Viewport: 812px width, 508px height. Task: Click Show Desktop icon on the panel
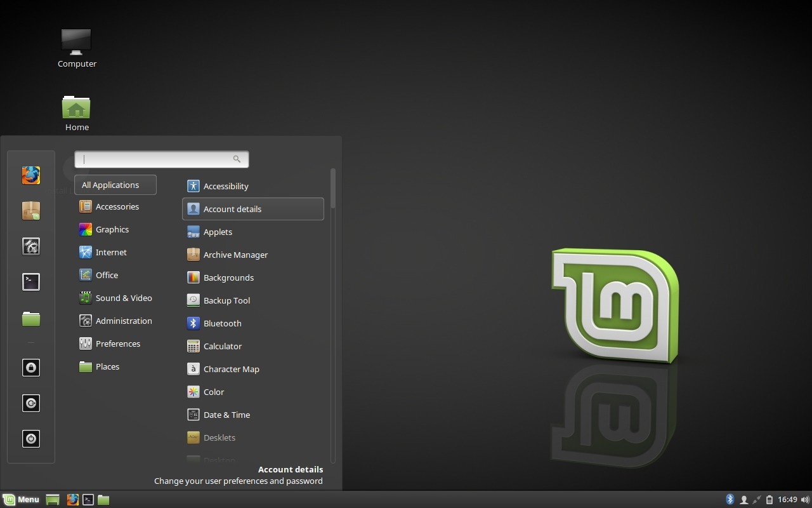click(x=53, y=500)
